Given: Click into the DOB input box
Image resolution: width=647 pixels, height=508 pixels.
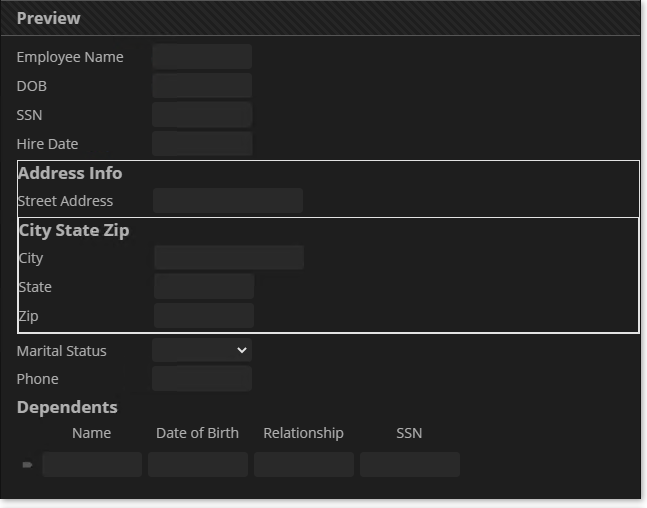Looking at the screenshot, I should point(202,86).
